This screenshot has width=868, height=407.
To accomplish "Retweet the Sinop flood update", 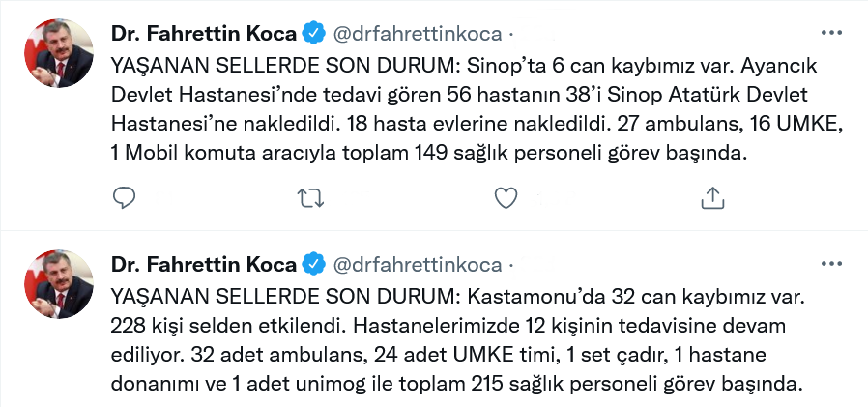I will click(x=310, y=197).
